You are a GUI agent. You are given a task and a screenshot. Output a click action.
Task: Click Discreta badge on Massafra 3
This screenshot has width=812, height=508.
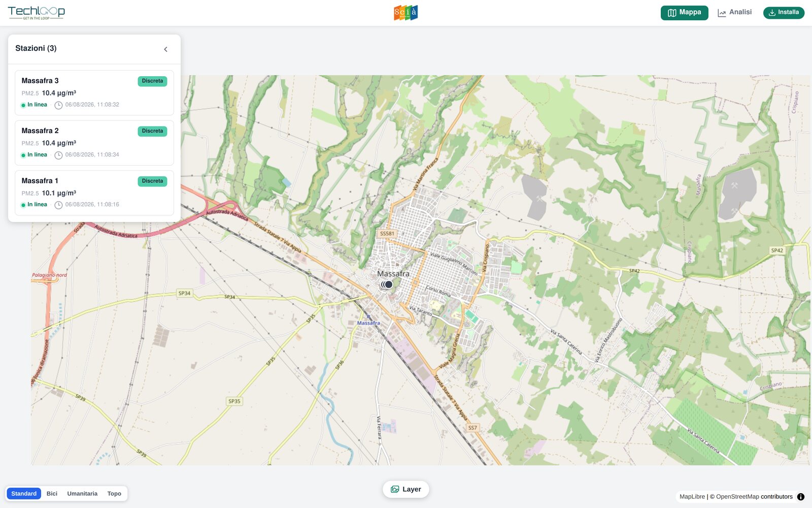click(152, 81)
